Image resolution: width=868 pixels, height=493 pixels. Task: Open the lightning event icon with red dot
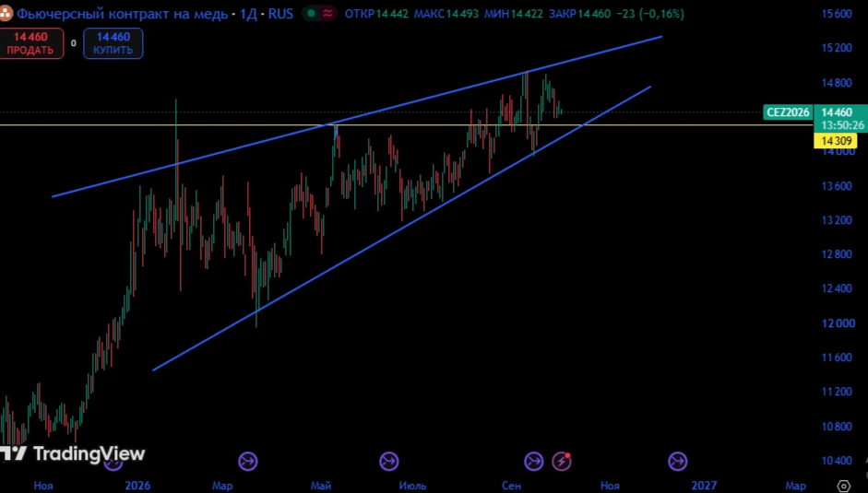pyautogui.click(x=562, y=461)
